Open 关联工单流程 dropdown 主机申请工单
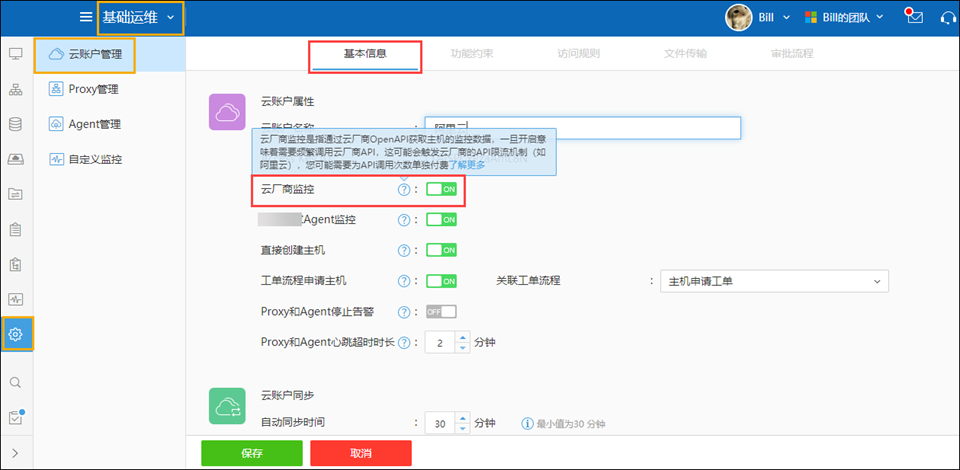 pyautogui.click(x=774, y=281)
